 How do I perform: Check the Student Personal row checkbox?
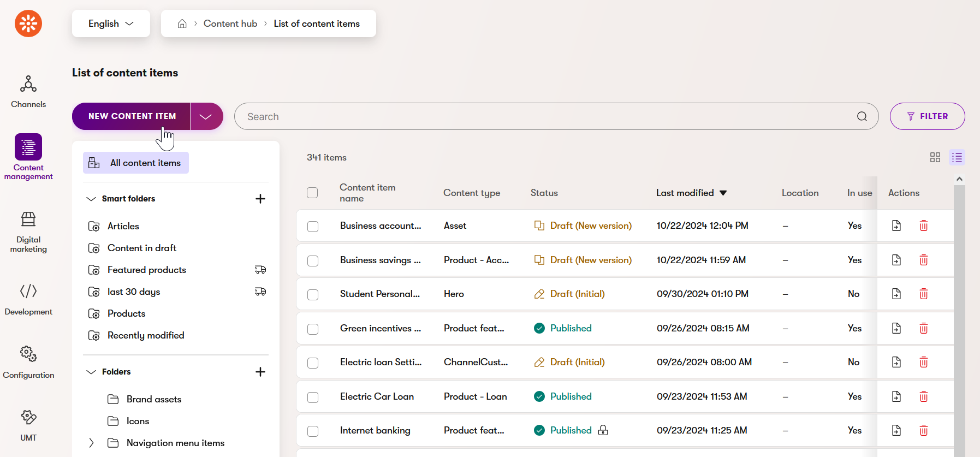pyautogui.click(x=313, y=294)
